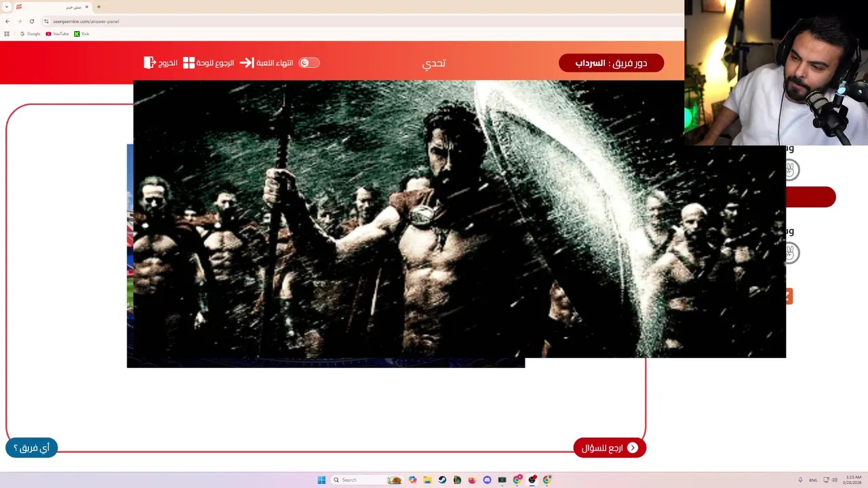This screenshot has height=488, width=868.
Task: Open the rightmost Chrome taskbar icon
Action: pyautogui.click(x=547, y=480)
